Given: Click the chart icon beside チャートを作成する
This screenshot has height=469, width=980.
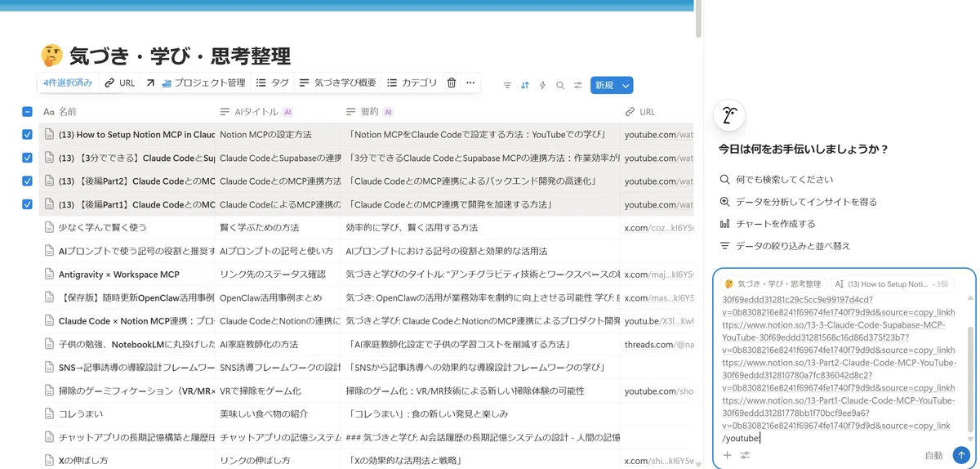Looking at the screenshot, I should [724, 224].
